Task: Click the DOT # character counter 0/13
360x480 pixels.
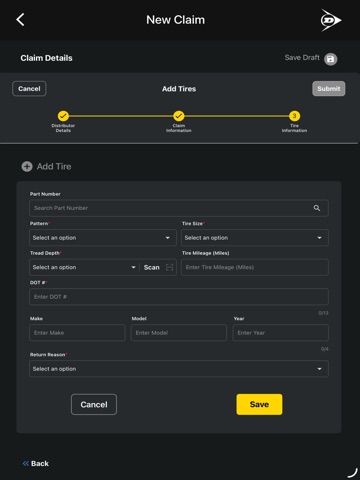Action: pos(323,313)
